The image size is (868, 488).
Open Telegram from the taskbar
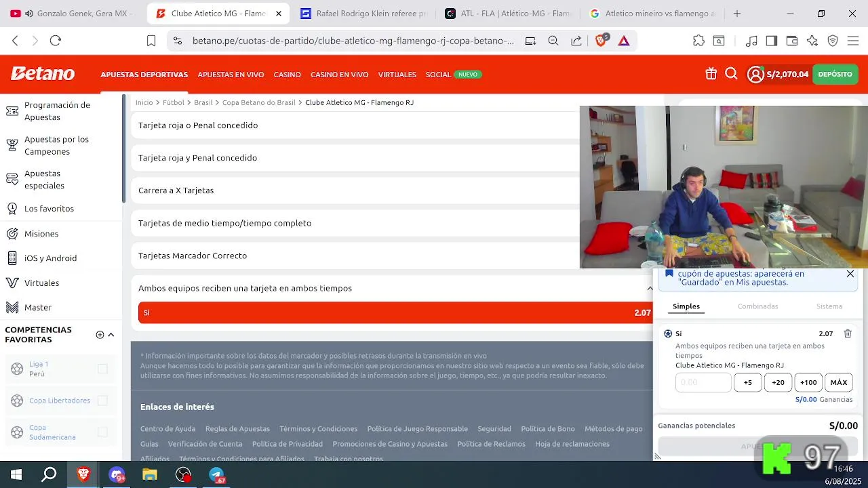217,474
